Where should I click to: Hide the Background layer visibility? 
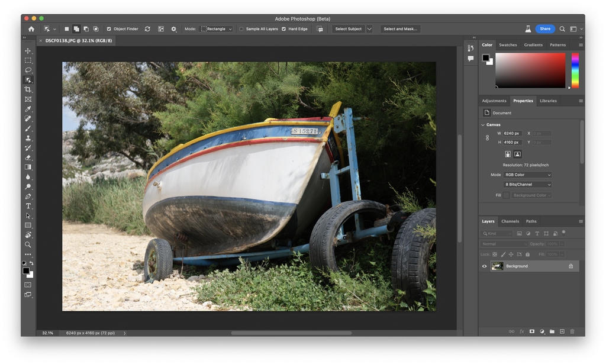(x=484, y=266)
